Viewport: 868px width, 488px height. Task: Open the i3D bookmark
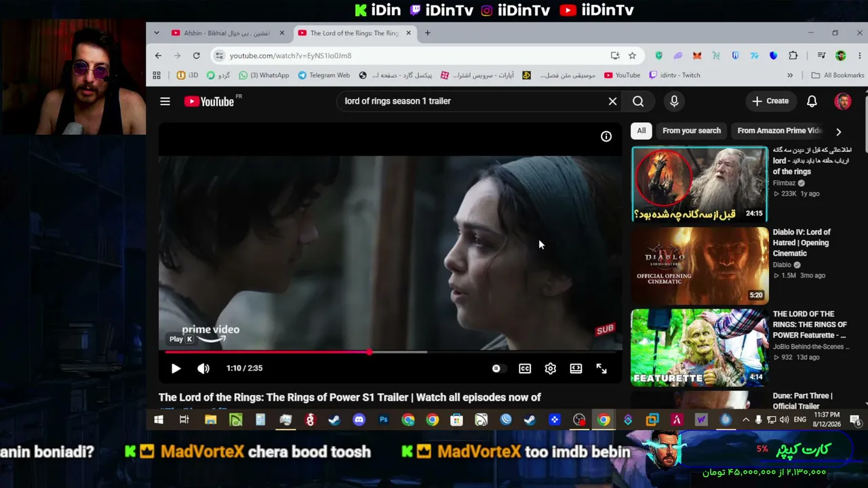pyautogui.click(x=187, y=75)
